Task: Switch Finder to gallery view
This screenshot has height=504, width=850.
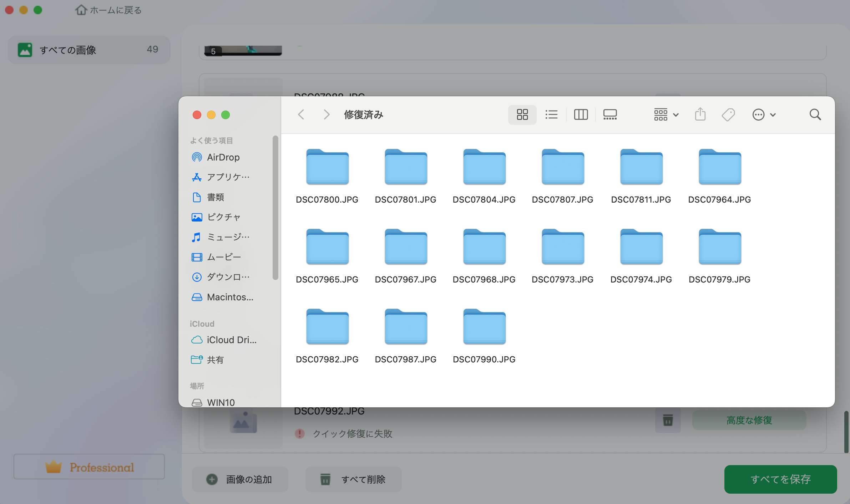Action: [x=610, y=114]
